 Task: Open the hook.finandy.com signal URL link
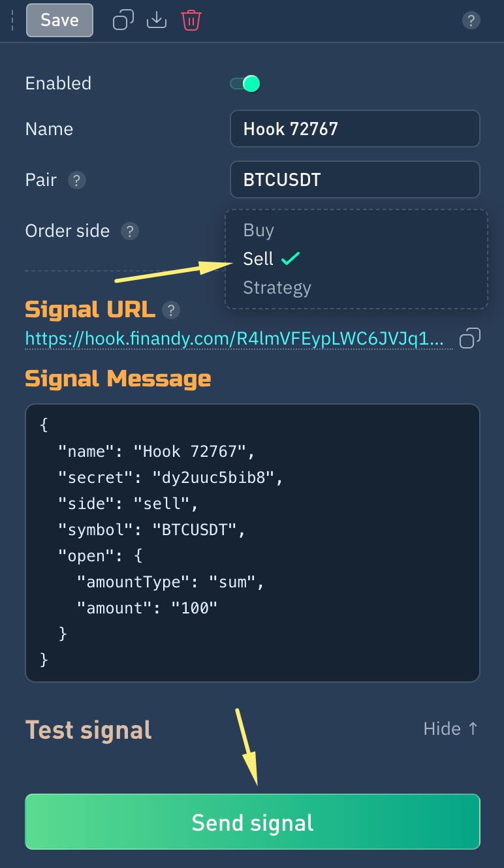tap(235, 339)
